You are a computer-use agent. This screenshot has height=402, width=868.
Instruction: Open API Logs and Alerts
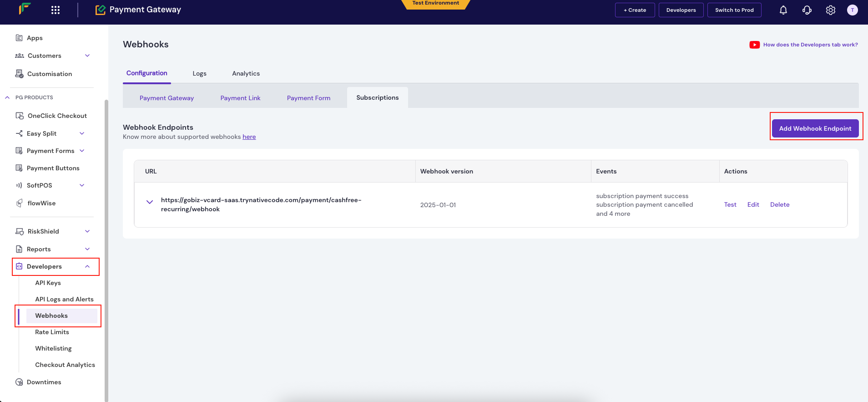click(65, 299)
